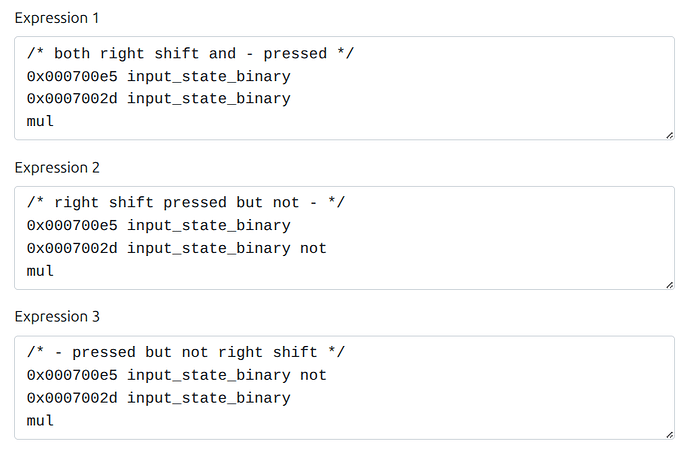This screenshot has height=457, width=690.
Task: Place cursor in 'both right shift and - pressed' comment
Action: point(190,54)
